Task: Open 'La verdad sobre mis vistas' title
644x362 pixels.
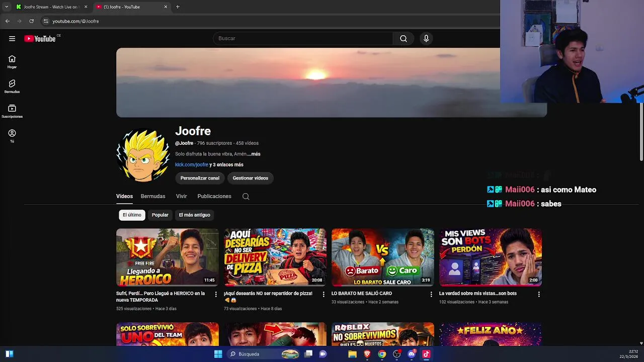Action: 478,294
